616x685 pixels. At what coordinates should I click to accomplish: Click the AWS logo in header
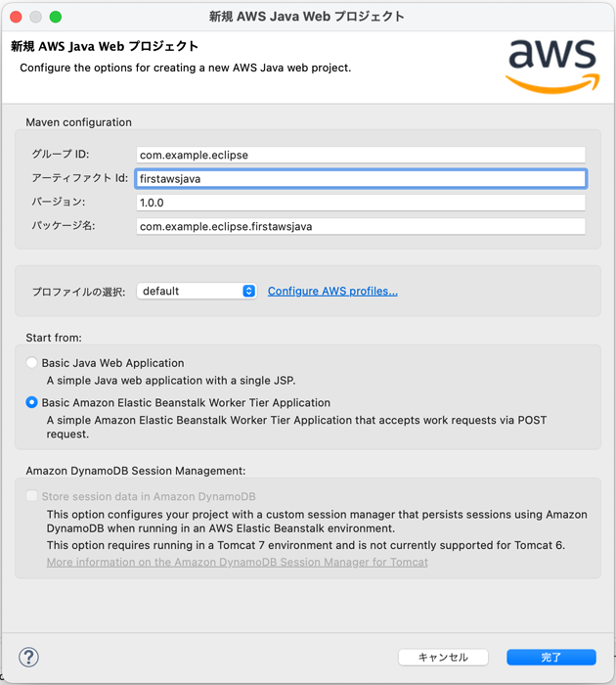(552, 67)
